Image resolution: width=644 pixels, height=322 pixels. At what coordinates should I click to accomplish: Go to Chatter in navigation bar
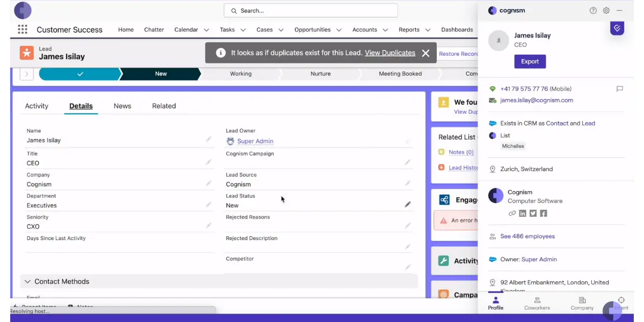pyautogui.click(x=154, y=30)
